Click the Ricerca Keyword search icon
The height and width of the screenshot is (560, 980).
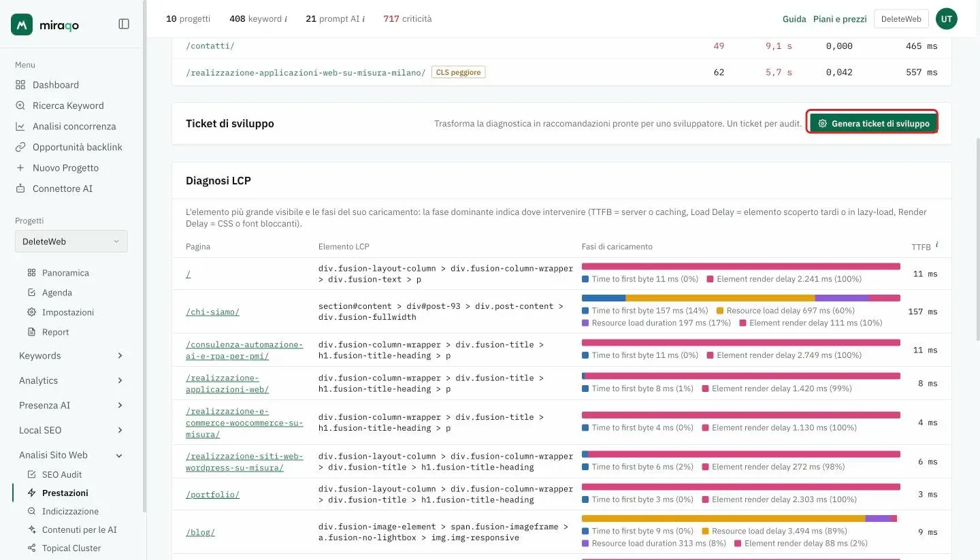(x=20, y=105)
